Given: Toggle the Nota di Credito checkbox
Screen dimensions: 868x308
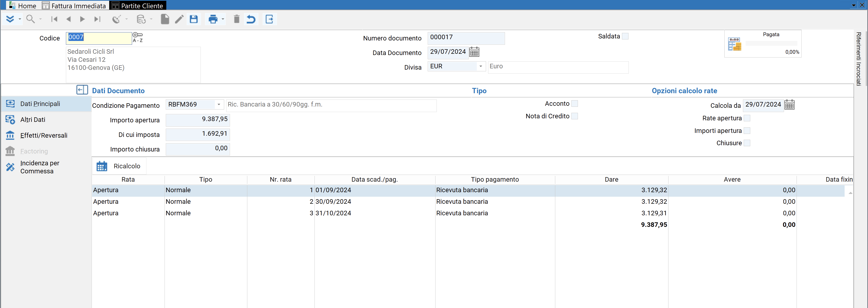Looking at the screenshot, I should 574,116.
